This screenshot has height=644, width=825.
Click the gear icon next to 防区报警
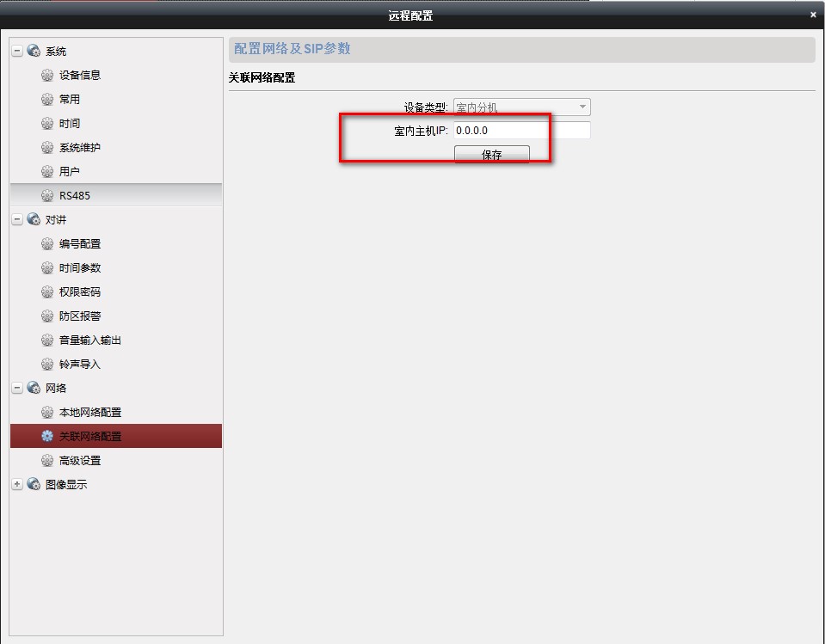click(47, 316)
